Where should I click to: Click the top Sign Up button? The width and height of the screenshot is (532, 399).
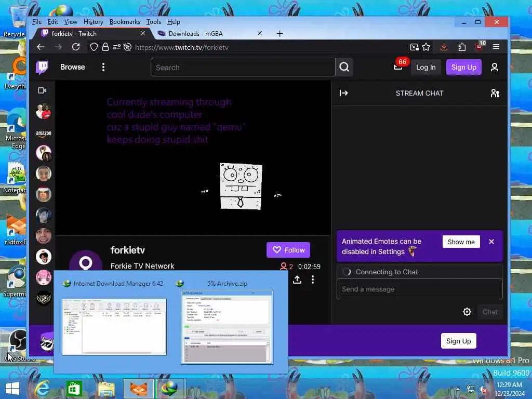click(463, 67)
